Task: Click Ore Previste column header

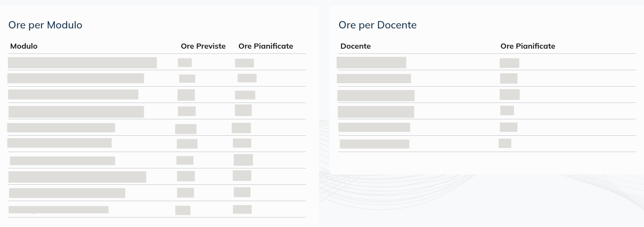Action: click(x=203, y=46)
